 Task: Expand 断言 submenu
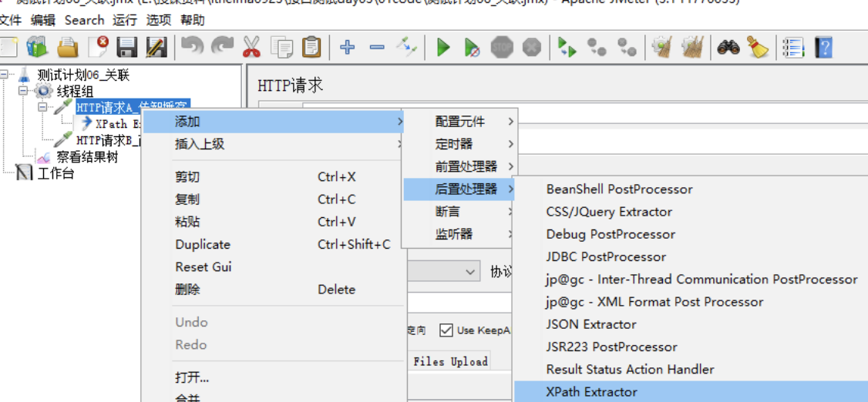[459, 211]
